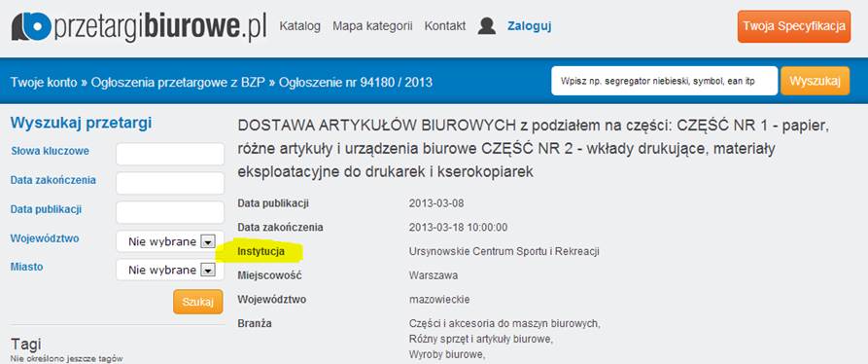Select Ursynowskie Centrum Sportu i Rekreacji text

tap(504, 252)
